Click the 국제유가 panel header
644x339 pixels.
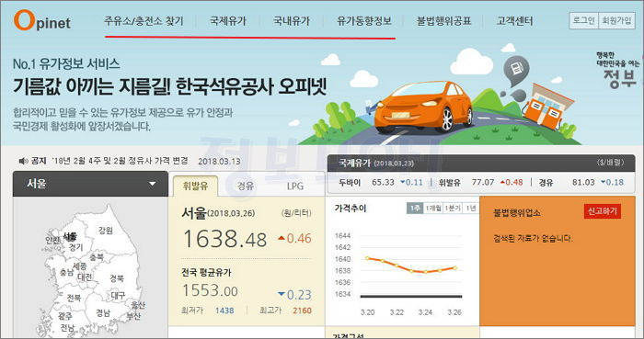(x=481, y=163)
